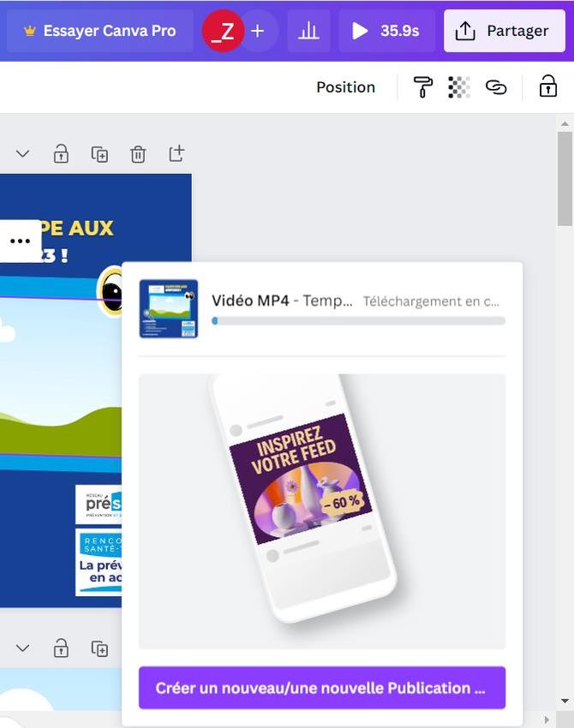Toggle the element lock in the top toolbar
Viewport: 574px width, 728px height.
click(x=547, y=87)
